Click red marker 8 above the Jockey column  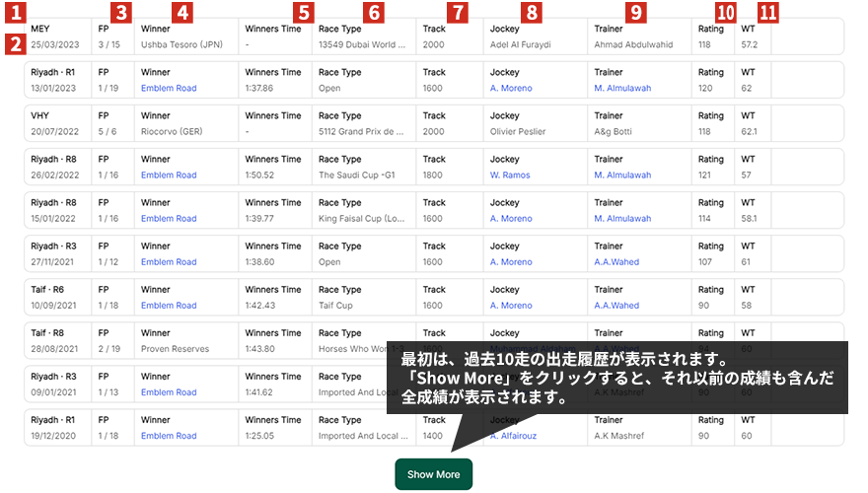pyautogui.click(x=532, y=12)
